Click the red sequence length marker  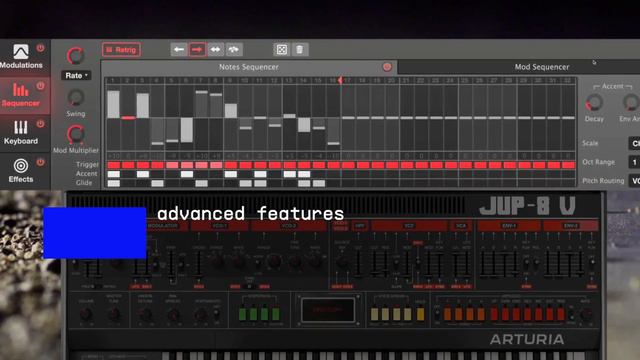point(340,80)
